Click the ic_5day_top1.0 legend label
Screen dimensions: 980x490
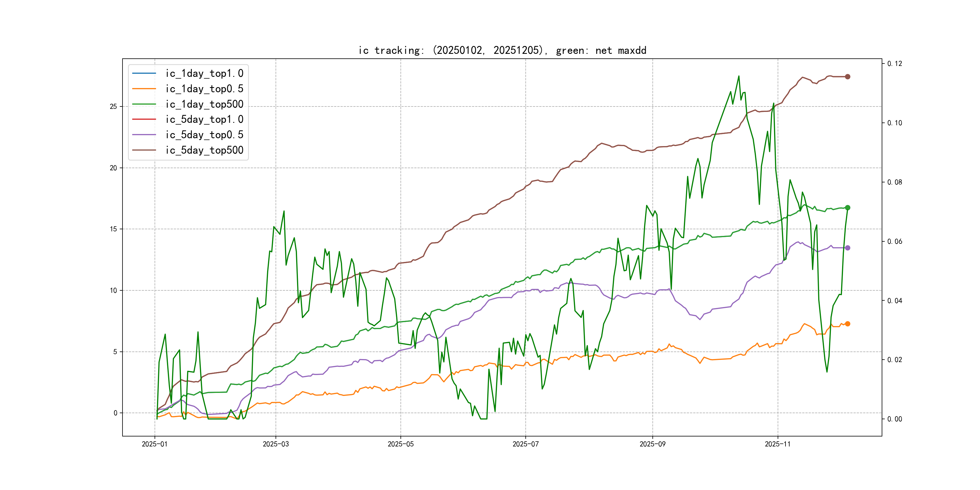coord(204,119)
